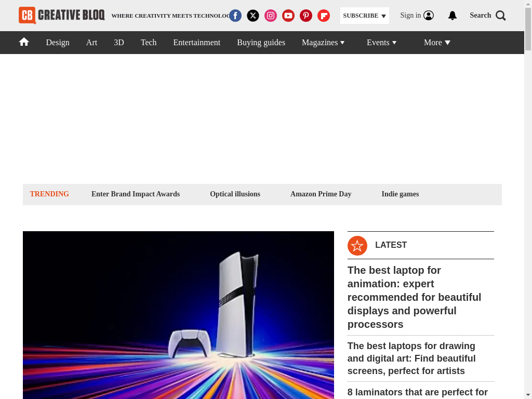Click the search magnifier icon

point(500,16)
